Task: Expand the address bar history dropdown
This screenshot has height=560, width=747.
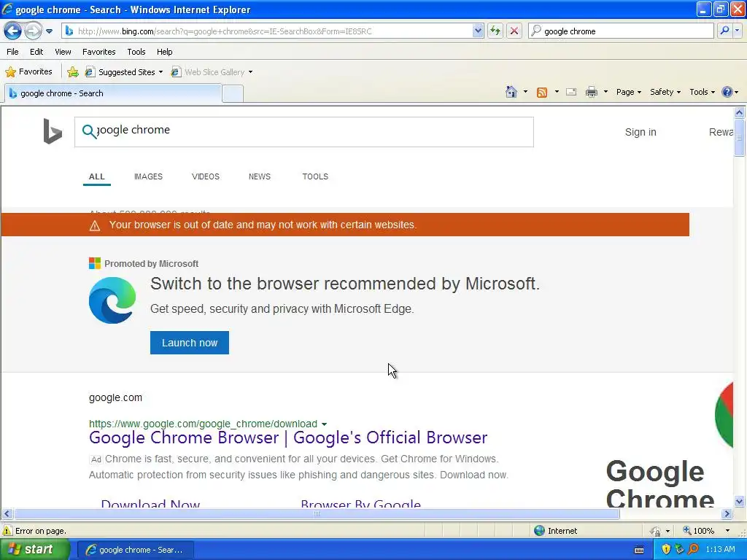Action: (x=478, y=31)
